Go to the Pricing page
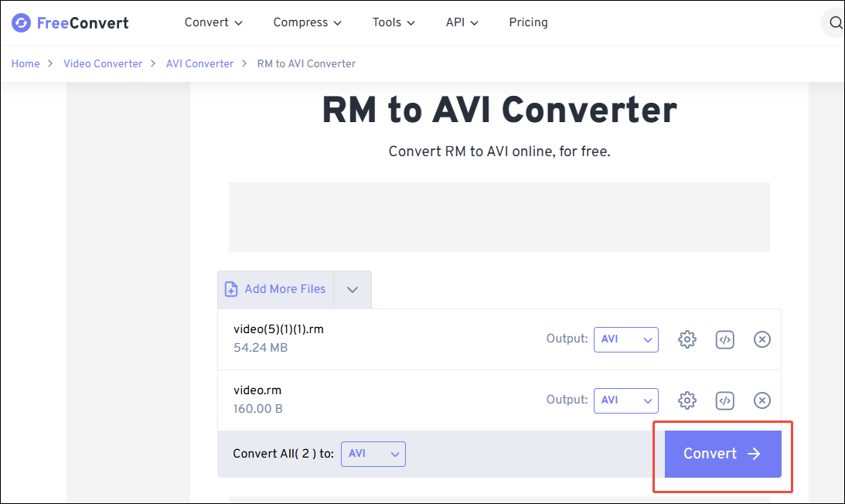The width and height of the screenshot is (845, 504). [528, 22]
